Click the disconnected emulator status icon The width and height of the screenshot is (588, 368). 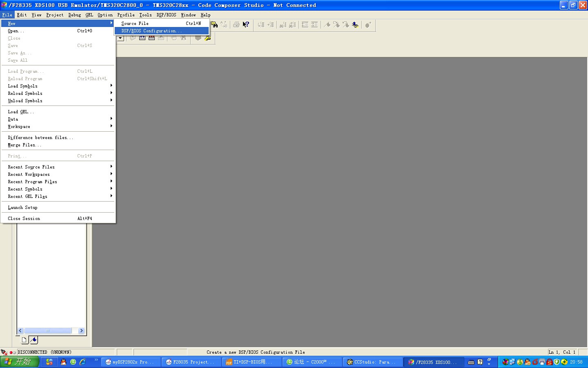click(x=4, y=352)
